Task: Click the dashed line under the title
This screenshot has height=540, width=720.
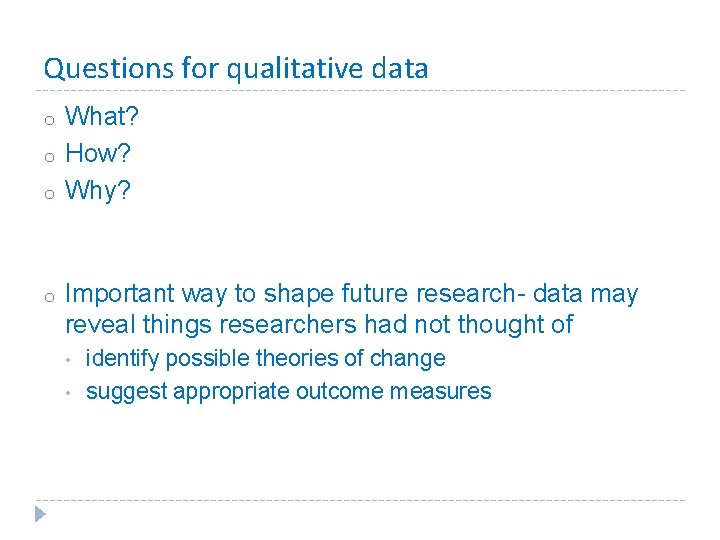Action: [x=360, y=91]
